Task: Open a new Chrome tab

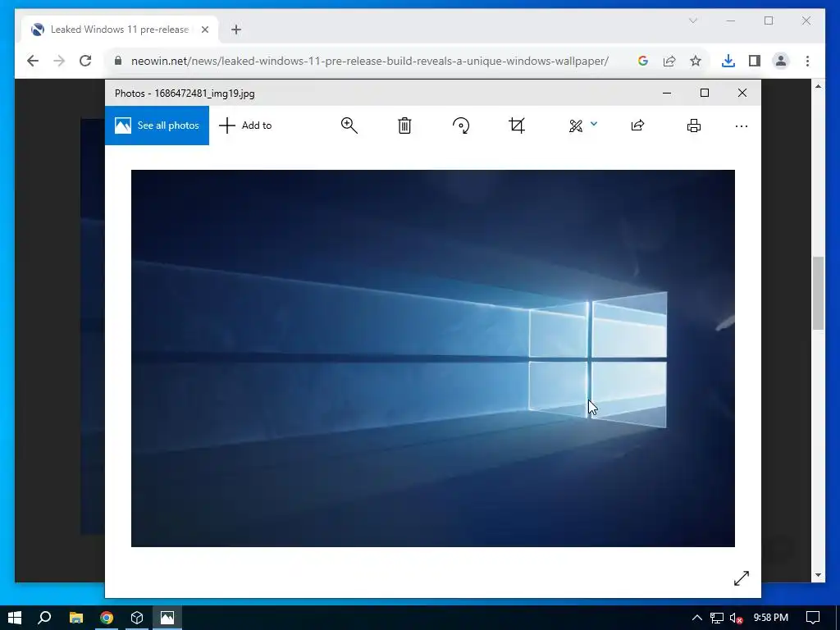Action: coord(236,30)
